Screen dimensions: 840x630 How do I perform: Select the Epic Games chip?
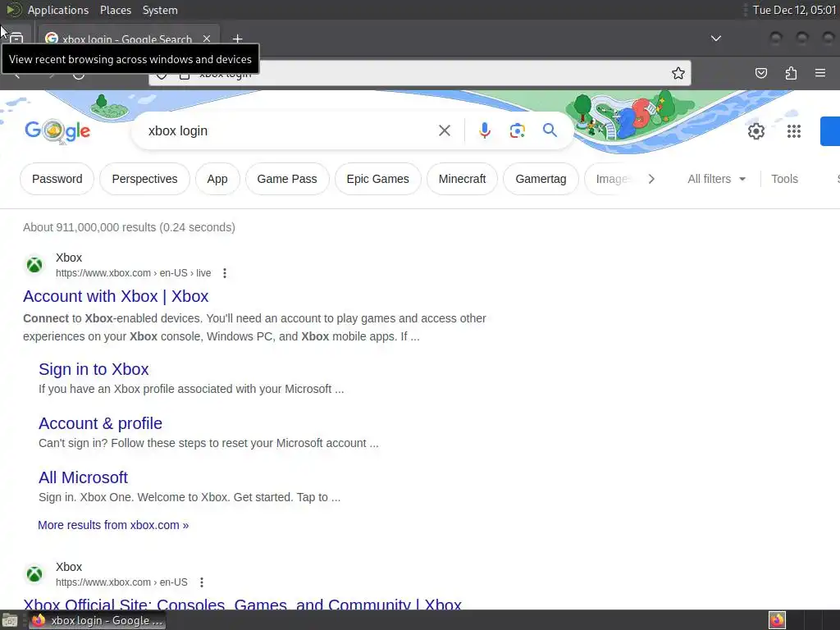coord(377,179)
